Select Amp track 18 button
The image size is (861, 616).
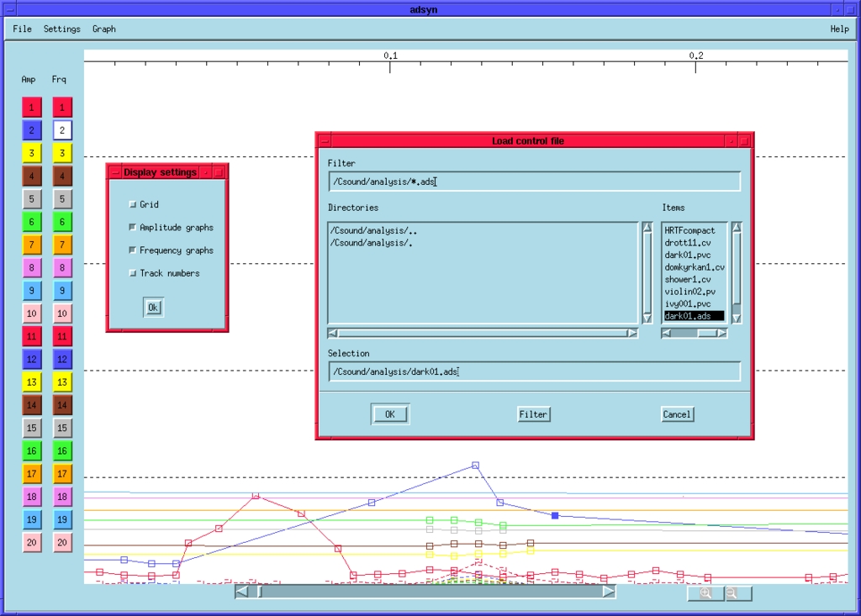pyautogui.click(x=32, y=497)
